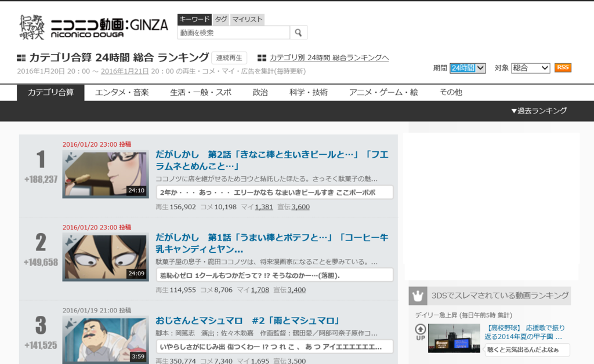The image size is (594, 364).
Task: Open rank 2 thumbnail with 24:09 duration
Action: coord(106,257)
